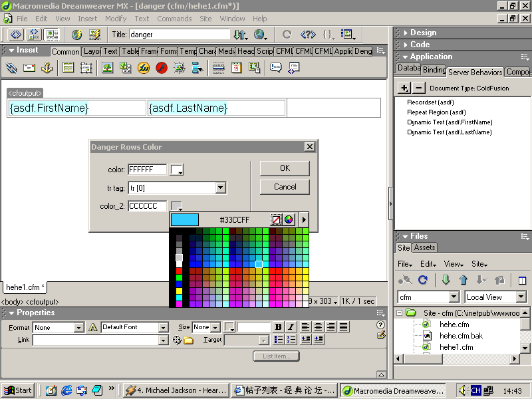Switch to Code and Design split view
Image resolution: width=532 pixels, height=399 pixels.
click(x=34, y=35)
